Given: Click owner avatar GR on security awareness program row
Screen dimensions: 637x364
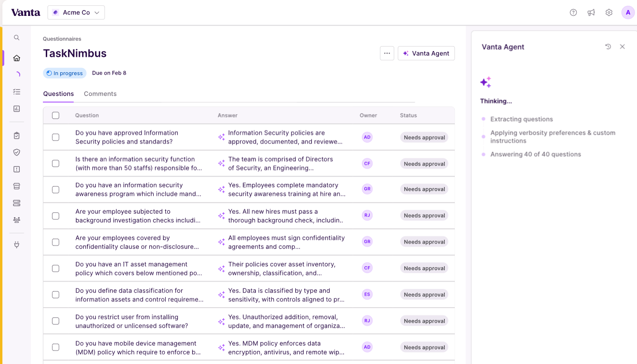Looking at the screenshot, I should 367,189.
